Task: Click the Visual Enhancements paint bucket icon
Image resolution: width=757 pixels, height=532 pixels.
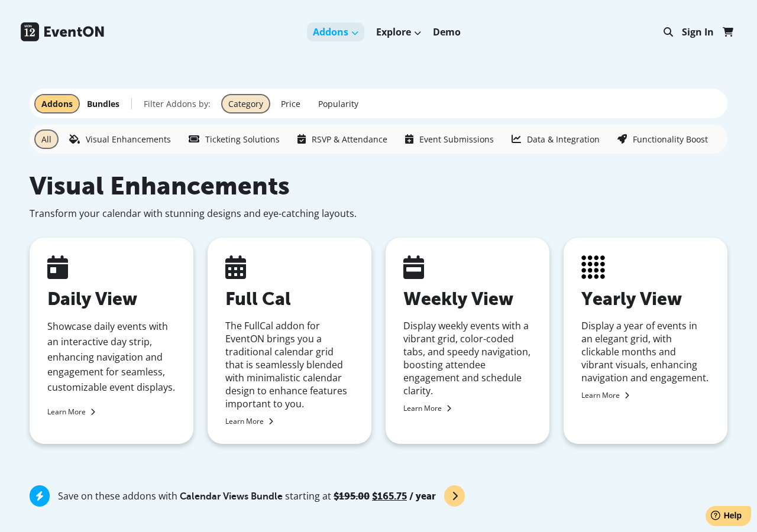Action: [75, 139]
